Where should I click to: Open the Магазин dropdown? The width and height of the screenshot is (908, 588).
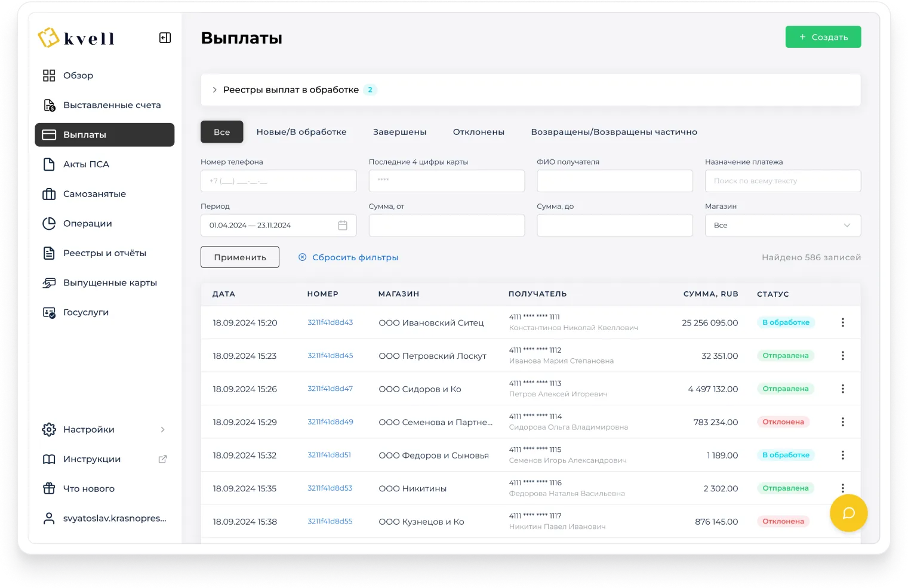(782, 226)
